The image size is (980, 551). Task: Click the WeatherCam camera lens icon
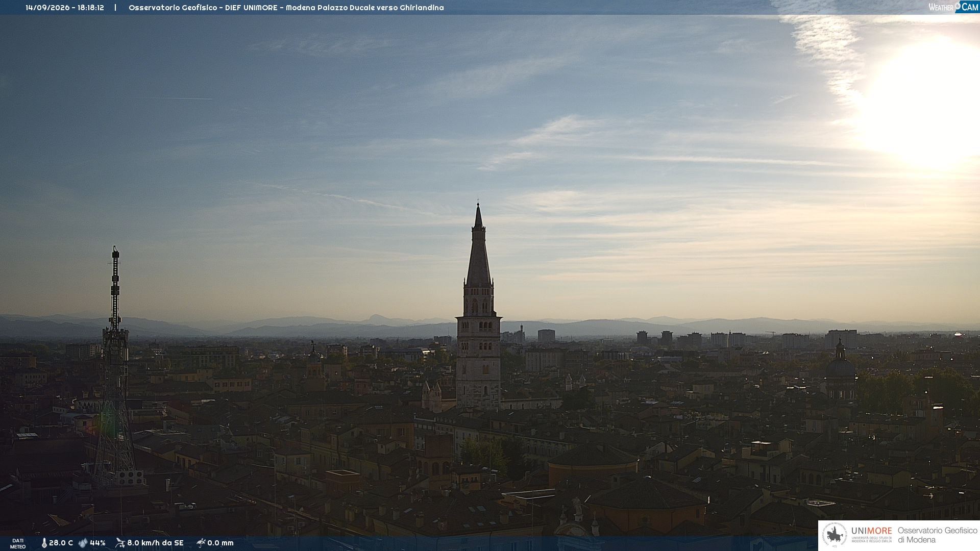click(x=958, y=6)
